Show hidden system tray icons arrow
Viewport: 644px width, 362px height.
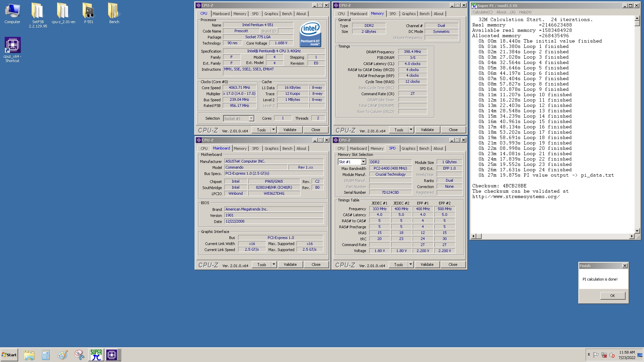tap(589, 355)
